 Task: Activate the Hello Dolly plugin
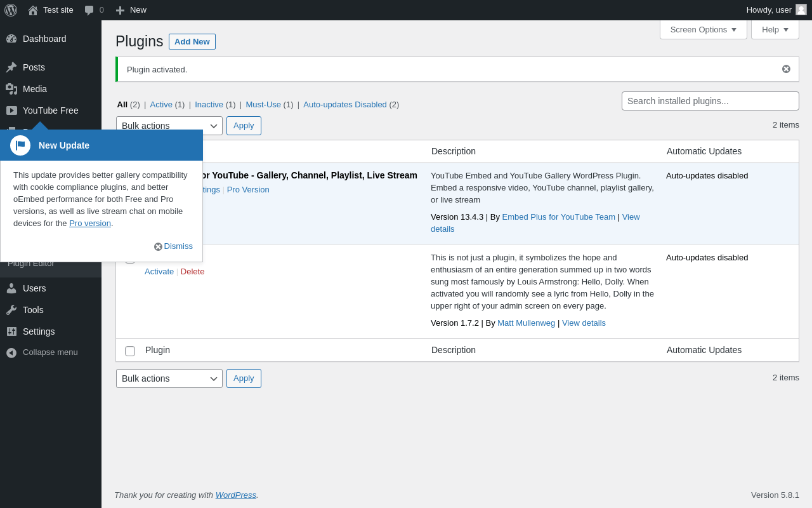[159, 272]
